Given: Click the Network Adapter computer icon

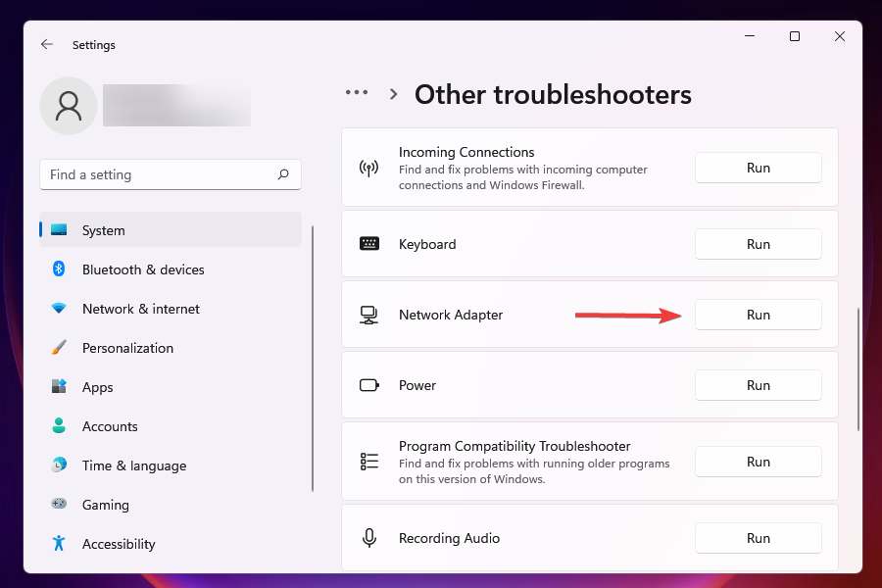Looking at the screenshot, I should coord(369,315).
